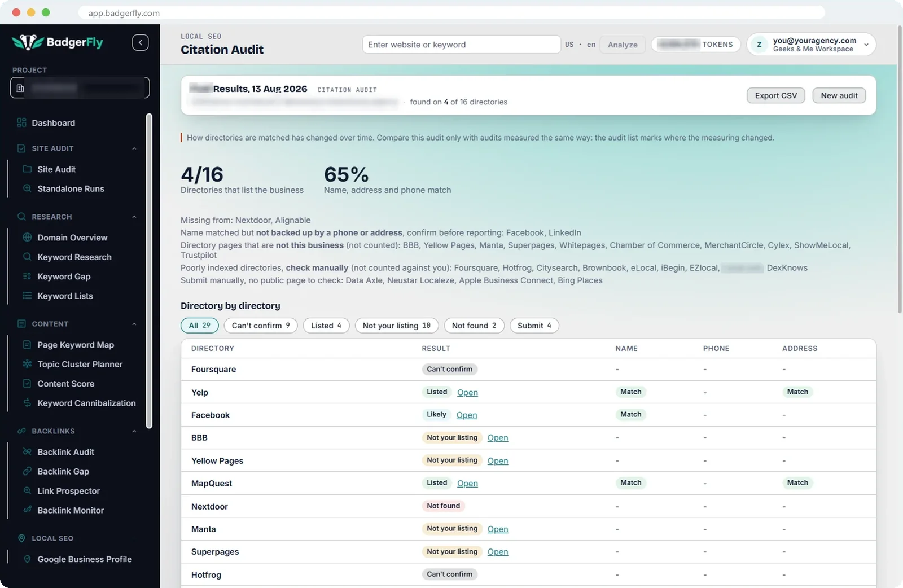Image resolution: width=903 pixels, height=588 pixels.
Task: Click the Topic Cluster Planner icon
Action: point(27,364)
